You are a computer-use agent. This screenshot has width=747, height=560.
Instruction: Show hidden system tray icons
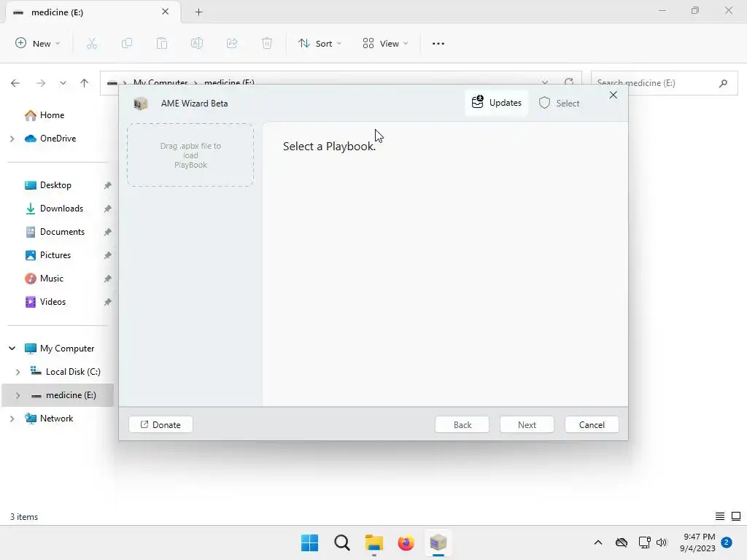[x=598, y=542]
